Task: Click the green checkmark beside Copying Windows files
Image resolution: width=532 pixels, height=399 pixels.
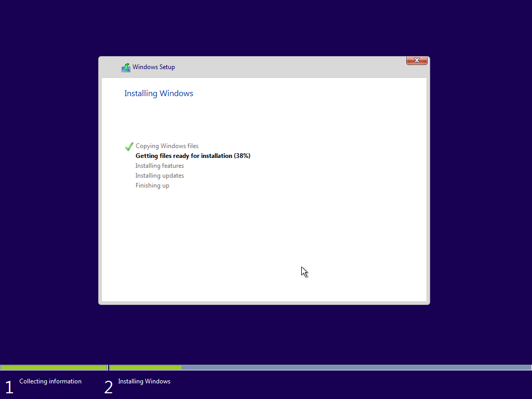Action: pos(129,147)
